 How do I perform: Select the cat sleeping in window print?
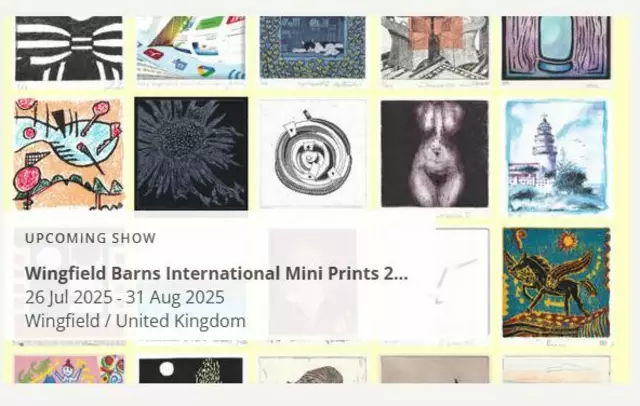tap(313, 47)
